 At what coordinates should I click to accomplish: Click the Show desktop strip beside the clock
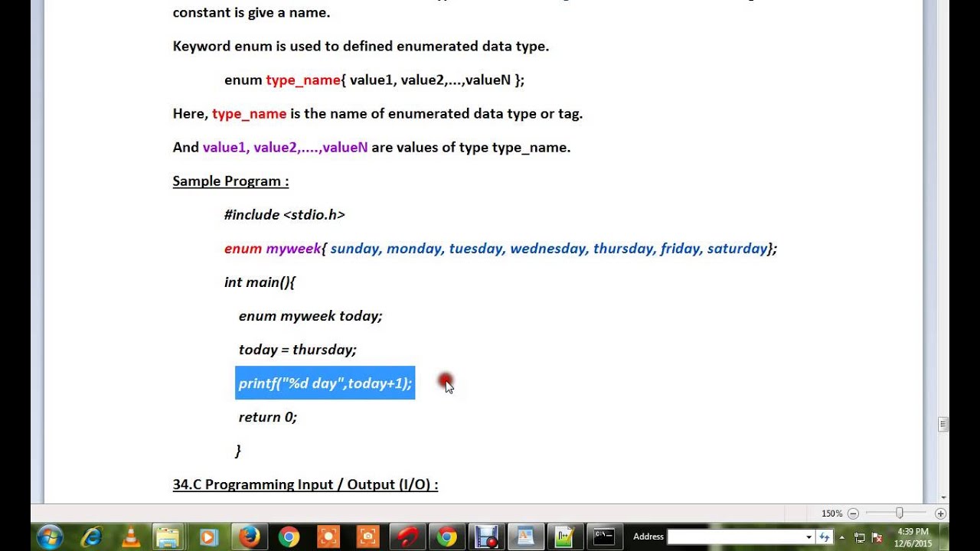pos(946,537)
